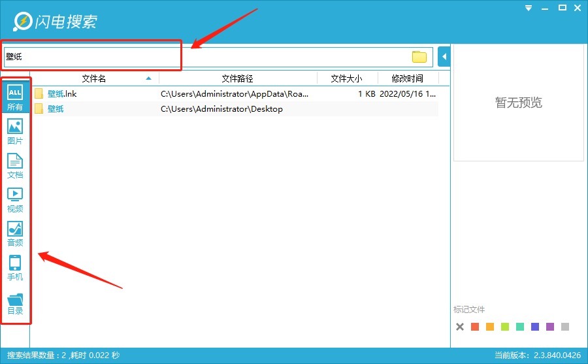Sort by the 文件路径 column header
The width and height of the screenshot is (588, 364).
[238, 78]
